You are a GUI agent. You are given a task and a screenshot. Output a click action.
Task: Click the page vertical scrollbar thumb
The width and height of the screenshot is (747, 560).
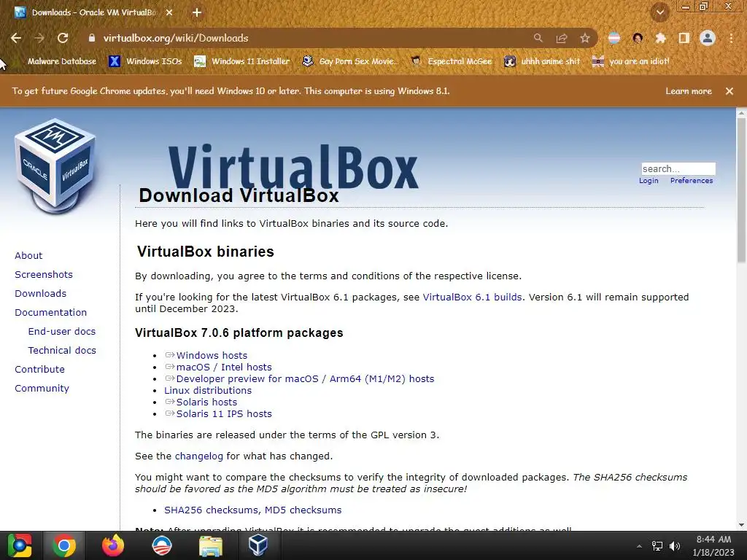tap(741, 190)
